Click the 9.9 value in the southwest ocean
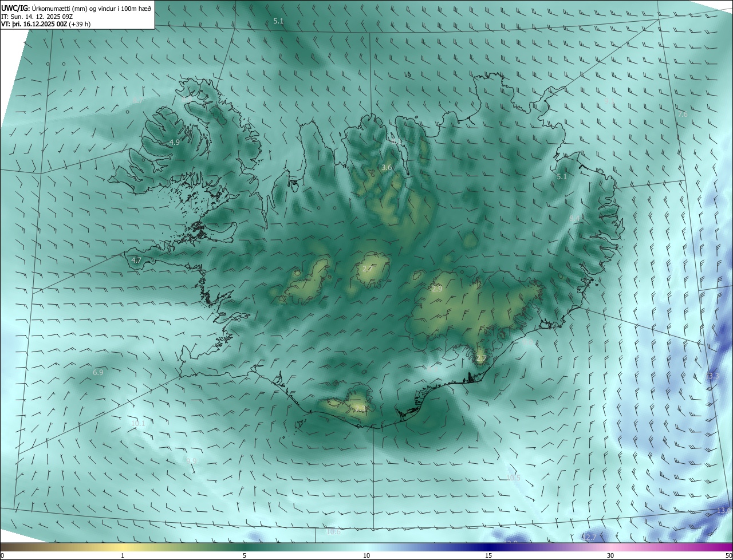 point(191,460)
